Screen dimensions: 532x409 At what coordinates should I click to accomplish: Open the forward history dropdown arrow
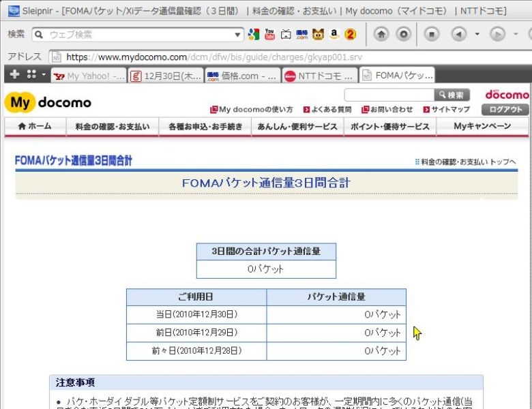[x=516, y=34]
